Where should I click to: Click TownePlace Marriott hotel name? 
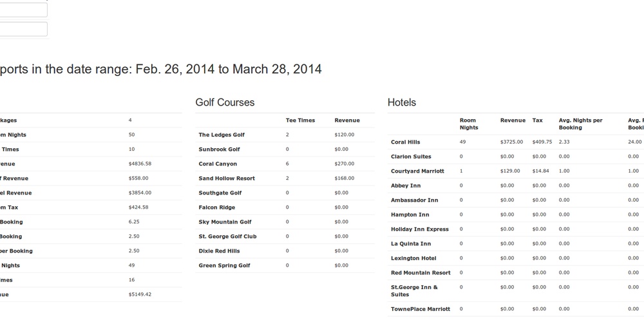(421, 309)
